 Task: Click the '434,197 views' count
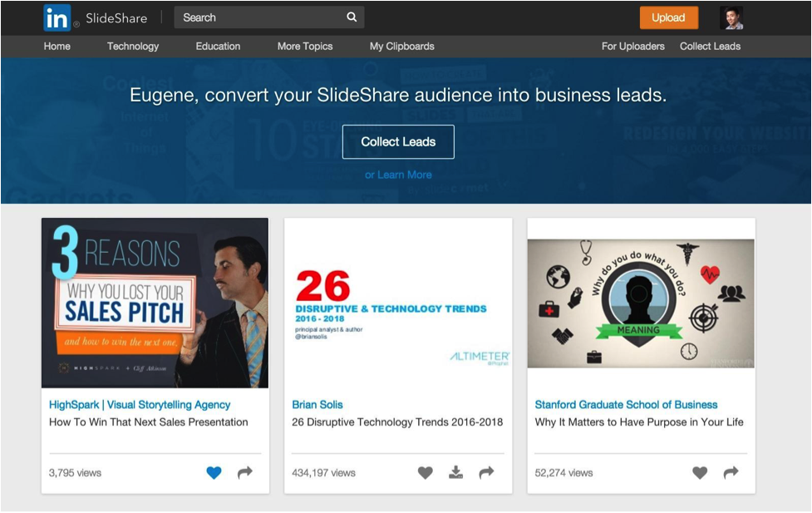[323, 472]
